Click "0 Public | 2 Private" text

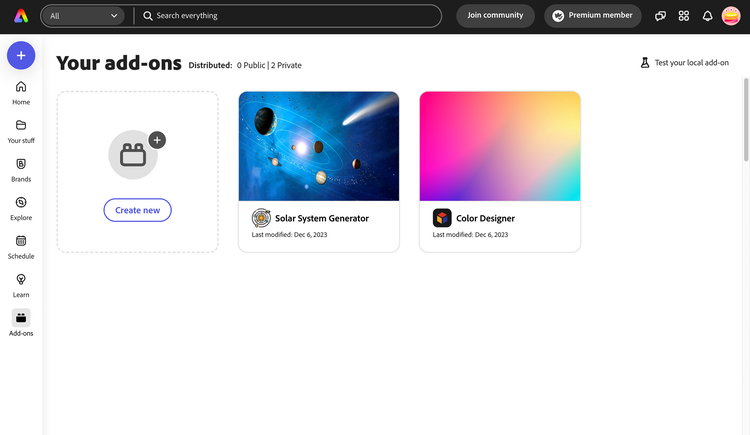[269, 65]
